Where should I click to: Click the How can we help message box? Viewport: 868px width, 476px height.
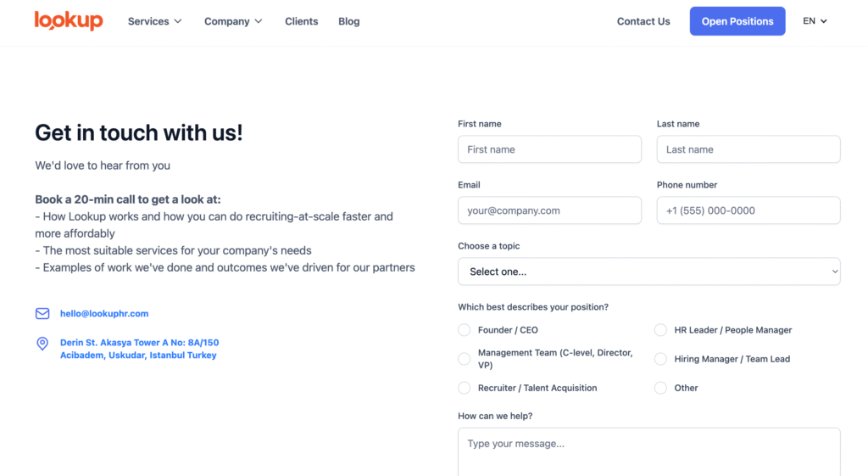pyautogui.click(x=648, y=451)
